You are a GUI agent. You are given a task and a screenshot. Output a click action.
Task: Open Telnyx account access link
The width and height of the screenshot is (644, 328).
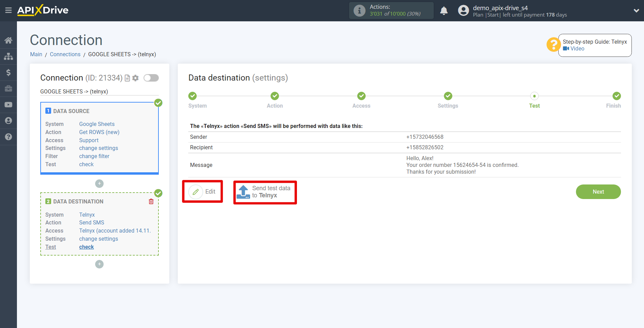[x=115, y=231]
